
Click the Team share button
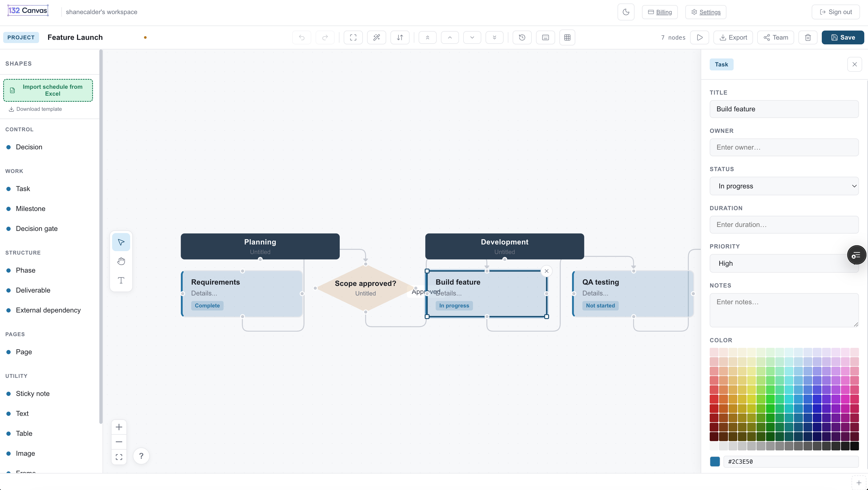[775, 37]
